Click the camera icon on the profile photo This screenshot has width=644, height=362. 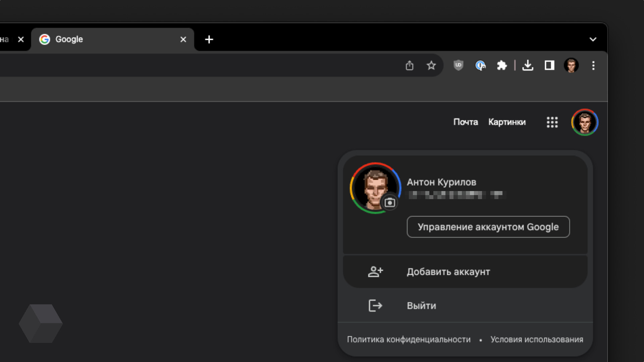coord(389,202)
